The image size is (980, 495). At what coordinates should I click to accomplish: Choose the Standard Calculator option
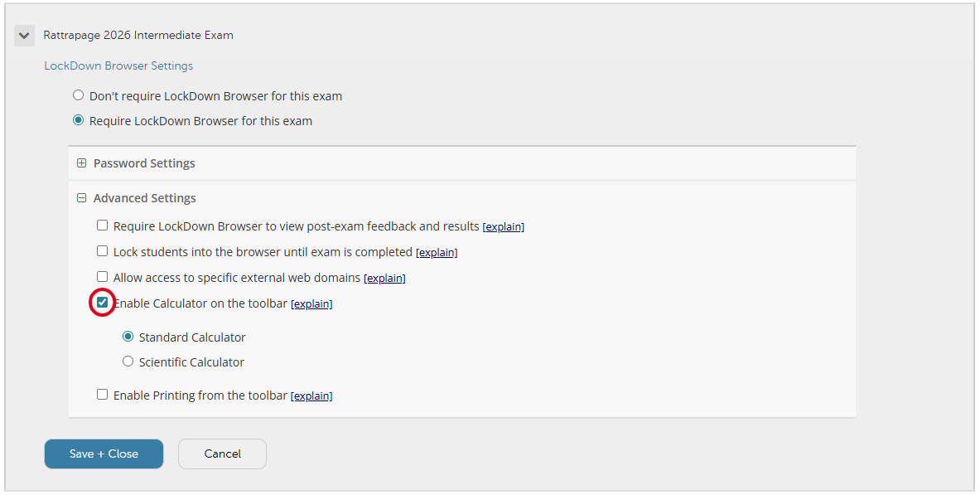[128, 337]
